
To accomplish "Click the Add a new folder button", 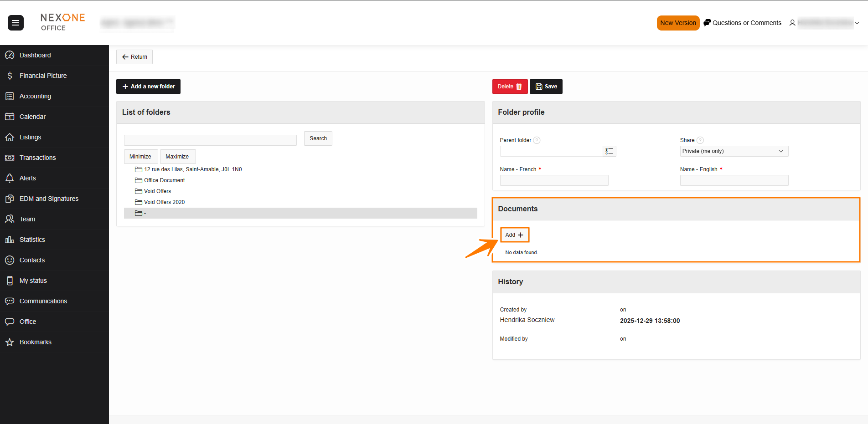I will pos(148,87).
